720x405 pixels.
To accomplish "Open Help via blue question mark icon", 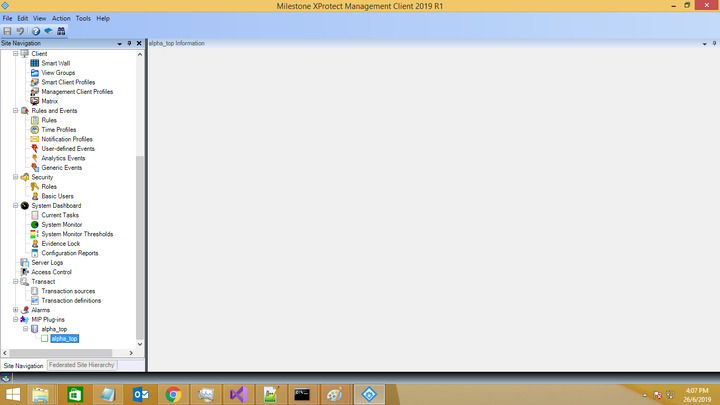I will pyautogui.click(x=35, y=31).
